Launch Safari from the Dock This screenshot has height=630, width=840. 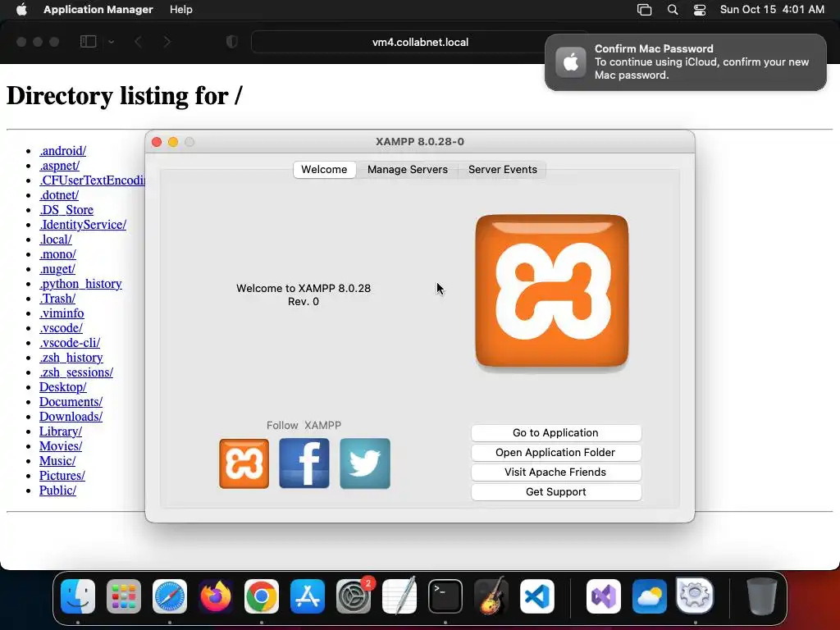pyautogui.click(x=170, y=596)
